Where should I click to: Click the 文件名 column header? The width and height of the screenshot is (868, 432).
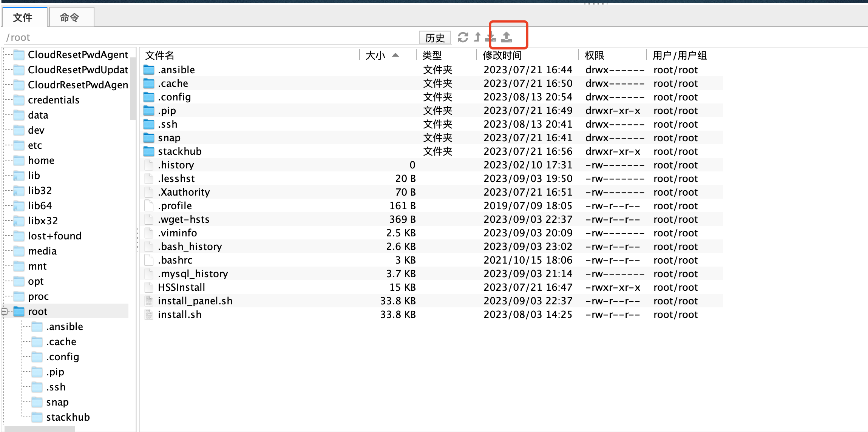(160, 56)
